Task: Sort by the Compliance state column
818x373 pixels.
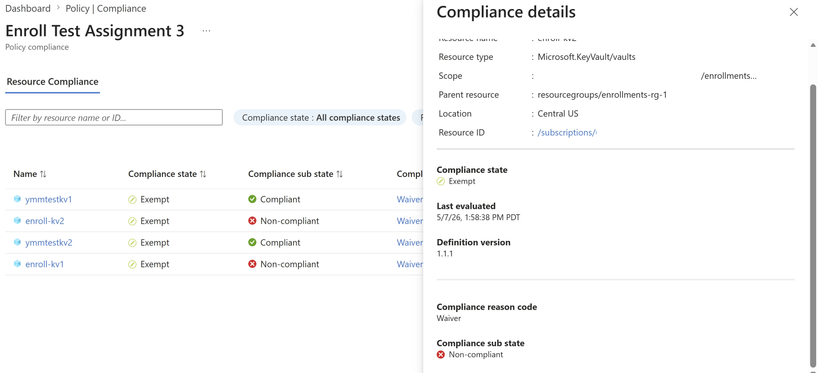Action: coord(167,174)
